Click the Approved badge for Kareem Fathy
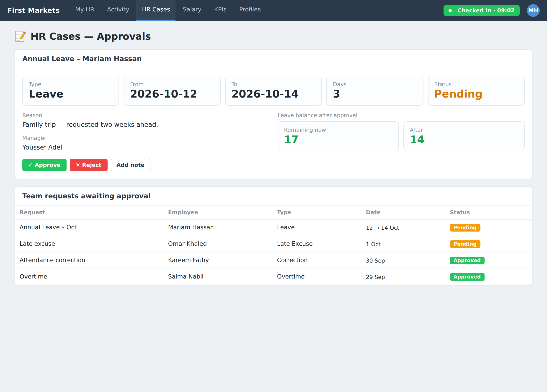547x392 pixels. (467, 260)
